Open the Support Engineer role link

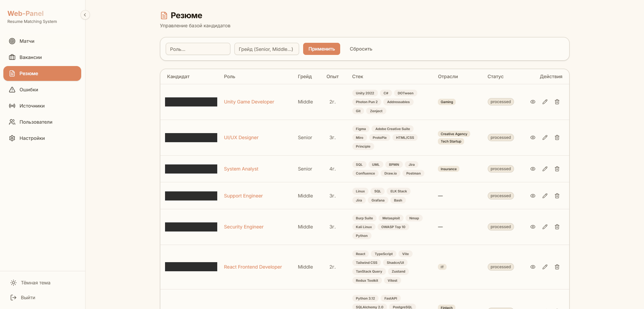coord(243,196)
